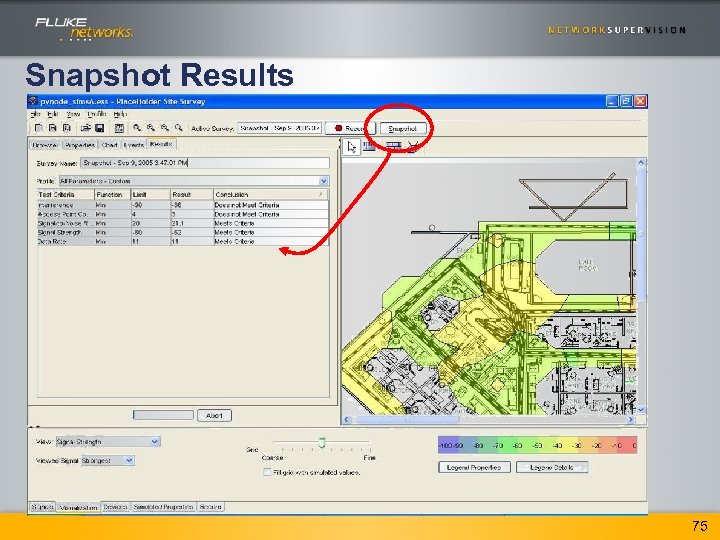
Task: Click the Survey Name input field
Action: click(205, 163)
